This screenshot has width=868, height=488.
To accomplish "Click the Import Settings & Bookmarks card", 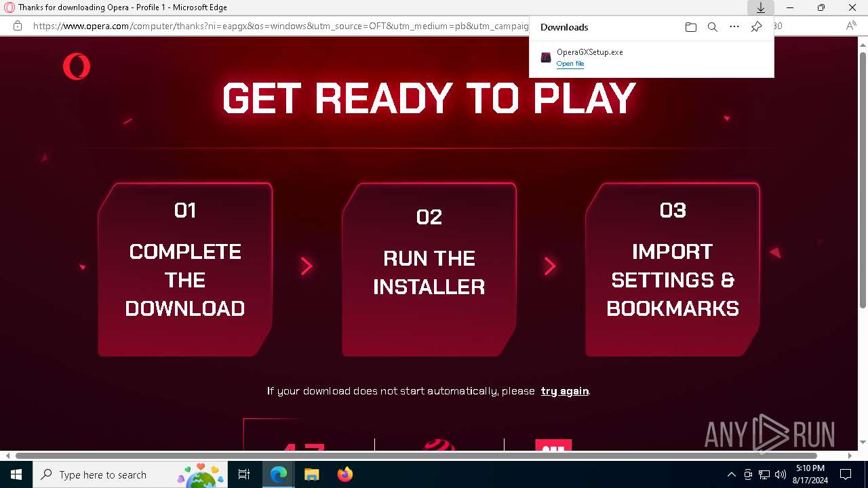I will (673, 269).
